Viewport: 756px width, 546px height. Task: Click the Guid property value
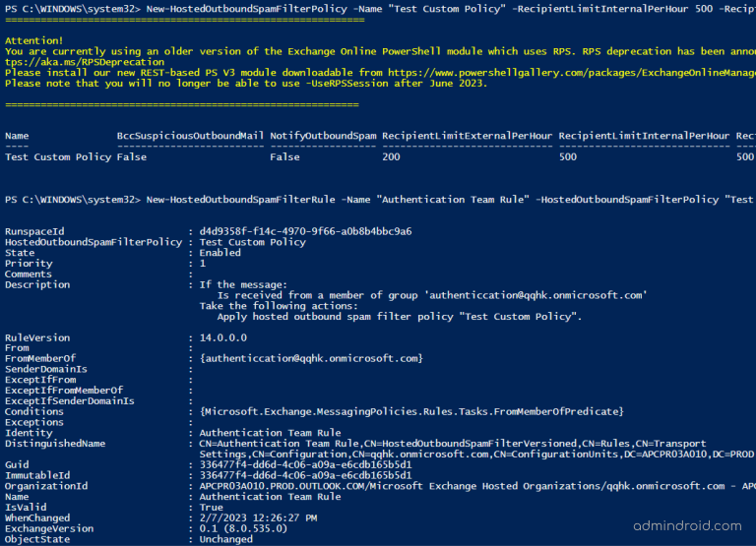306,464
